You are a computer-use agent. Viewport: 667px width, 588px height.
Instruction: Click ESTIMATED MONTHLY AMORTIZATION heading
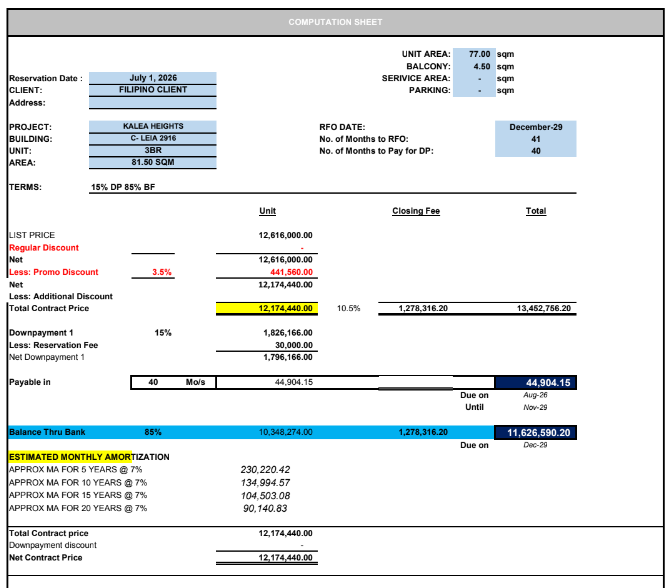[89, 457]
